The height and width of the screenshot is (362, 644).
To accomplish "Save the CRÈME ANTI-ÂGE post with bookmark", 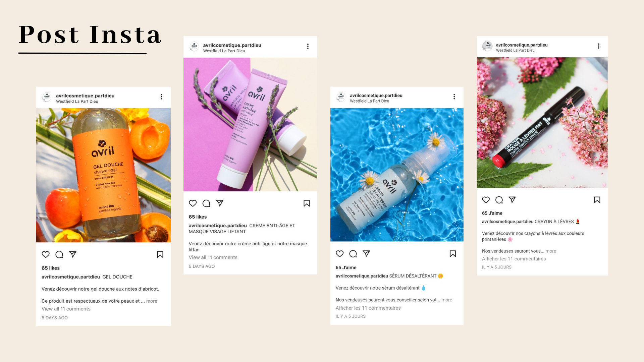I will pyautogui.click(x=307, y=203).
